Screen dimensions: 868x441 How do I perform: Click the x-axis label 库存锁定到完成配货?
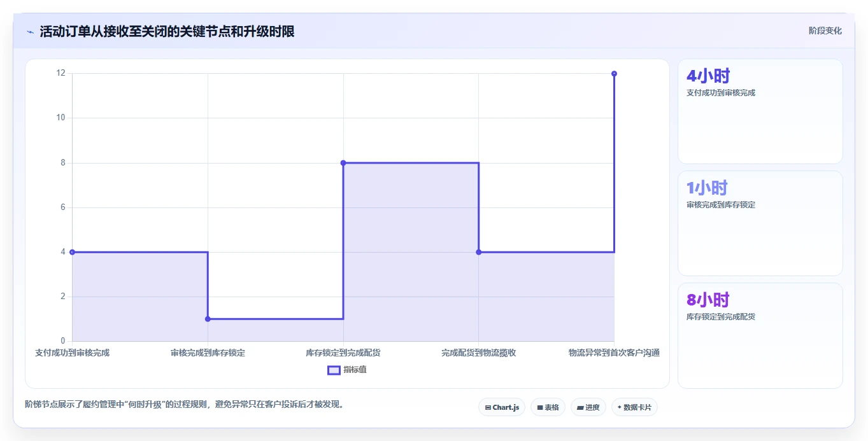(343, 353)
